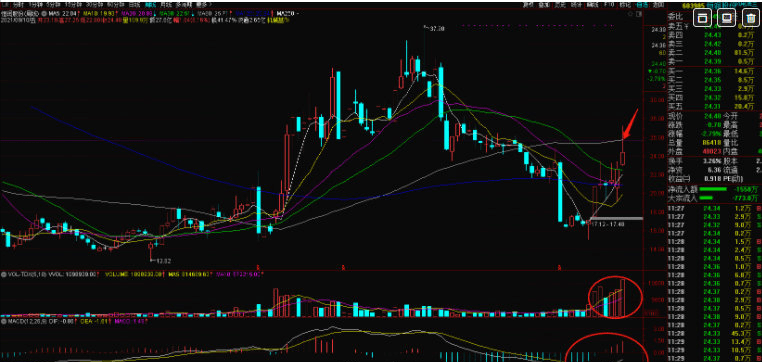Click the window-shaped icon button at top right
This screenshot has height=362, width=762.
[703, 18]
